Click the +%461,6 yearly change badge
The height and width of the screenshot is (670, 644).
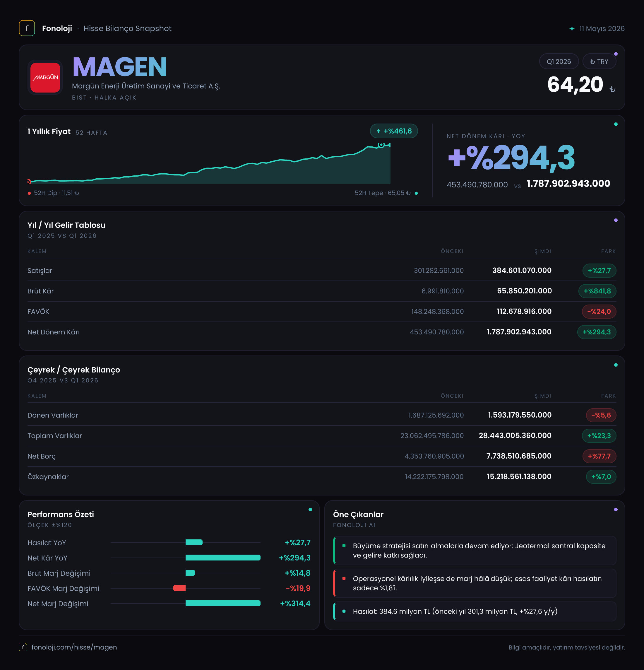(394, 131)
